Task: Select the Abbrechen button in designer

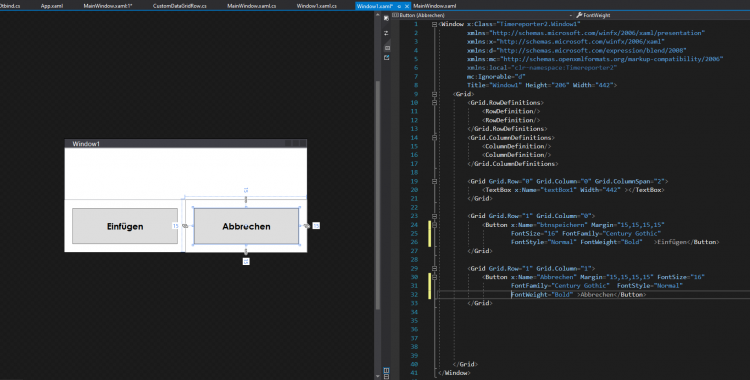Action: coord(246,226)
